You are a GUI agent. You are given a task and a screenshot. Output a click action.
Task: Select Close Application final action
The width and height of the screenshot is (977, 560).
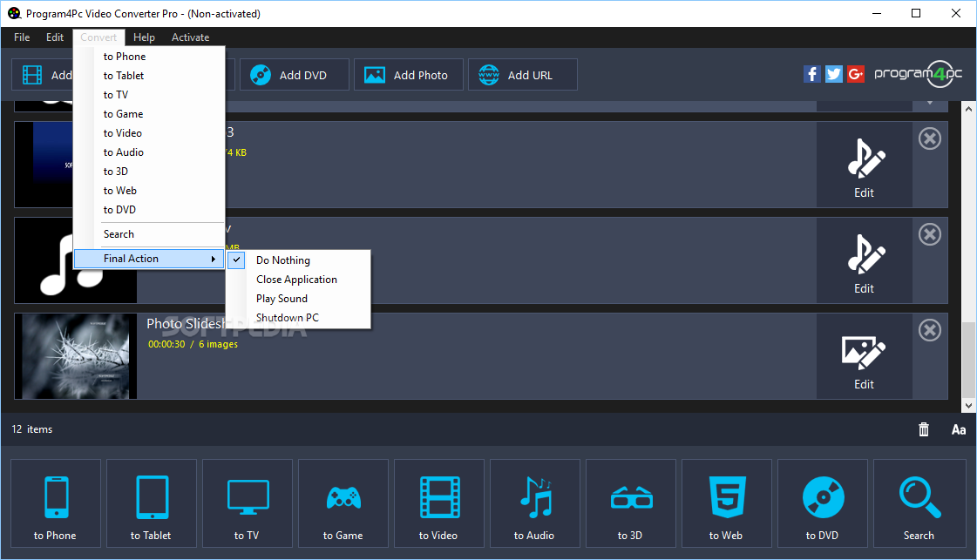coord(298,280)
